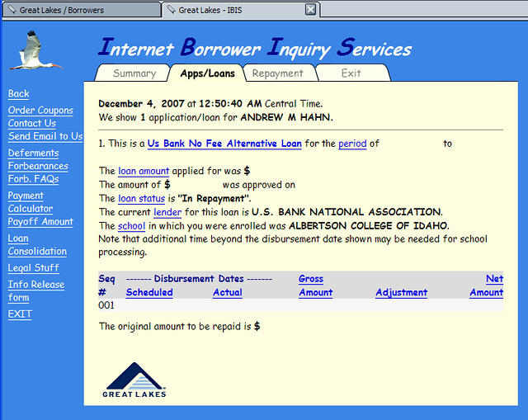Click the Exit tab
This screenshot has width=528, height=420.
pyautogui.click(x=351, y=73)
